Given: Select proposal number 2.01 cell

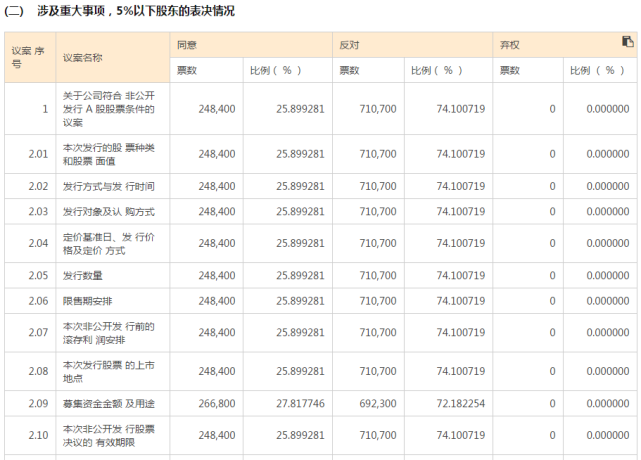Looking at the screenshot, I should (30, 154).
